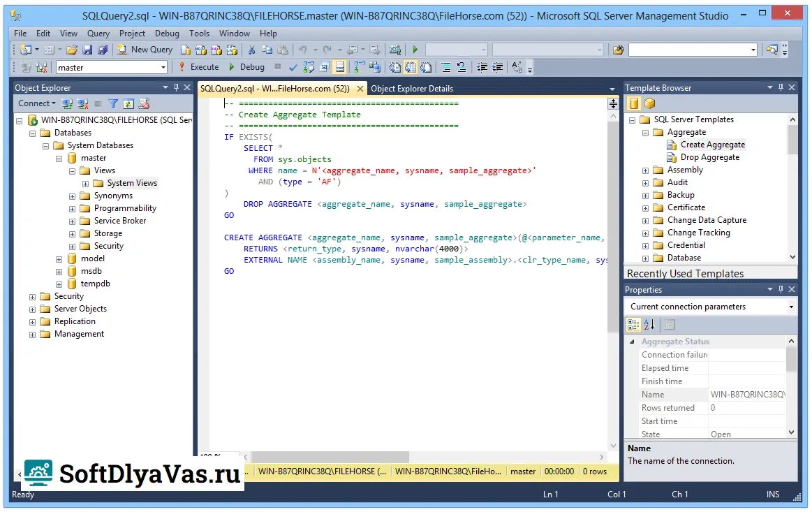Click the Save floppy disk icon
The height and width of the screenshot is (512, 812).
[x=87, y=50]
